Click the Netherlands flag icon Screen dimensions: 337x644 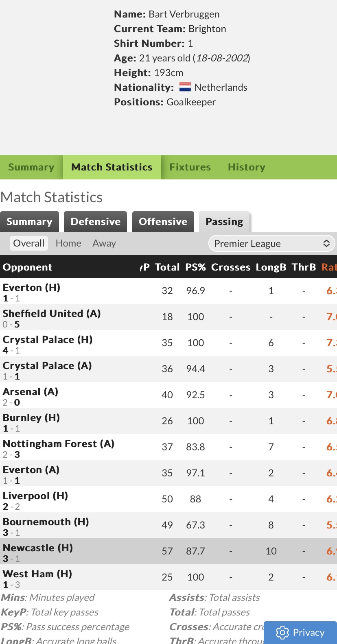pos(185,87)
